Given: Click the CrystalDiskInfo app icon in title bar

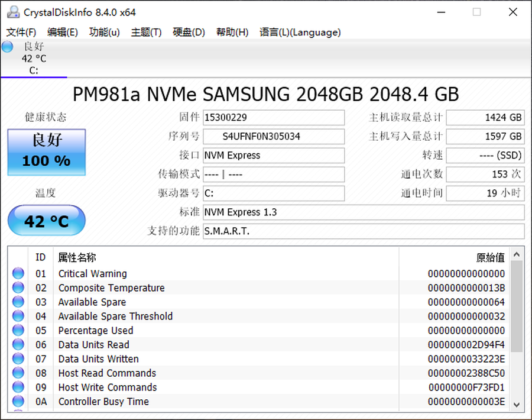Looking at the screenshot, I should pos(12,12).
